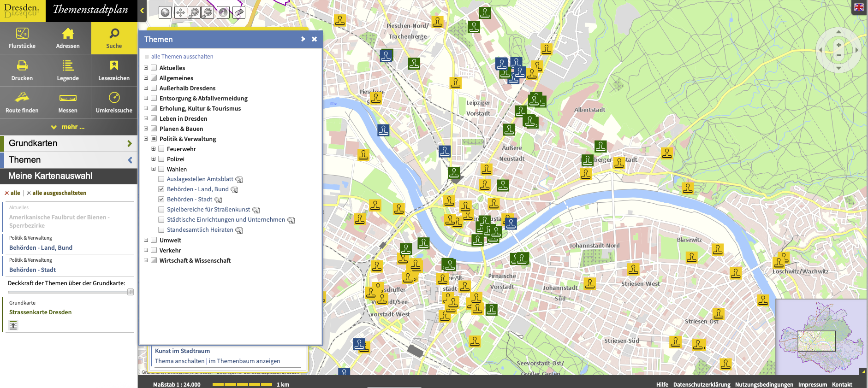The height and width of the screenshot is (388, 868).
Task: Click the globe full-extent map icon
Action: [165, 12]
